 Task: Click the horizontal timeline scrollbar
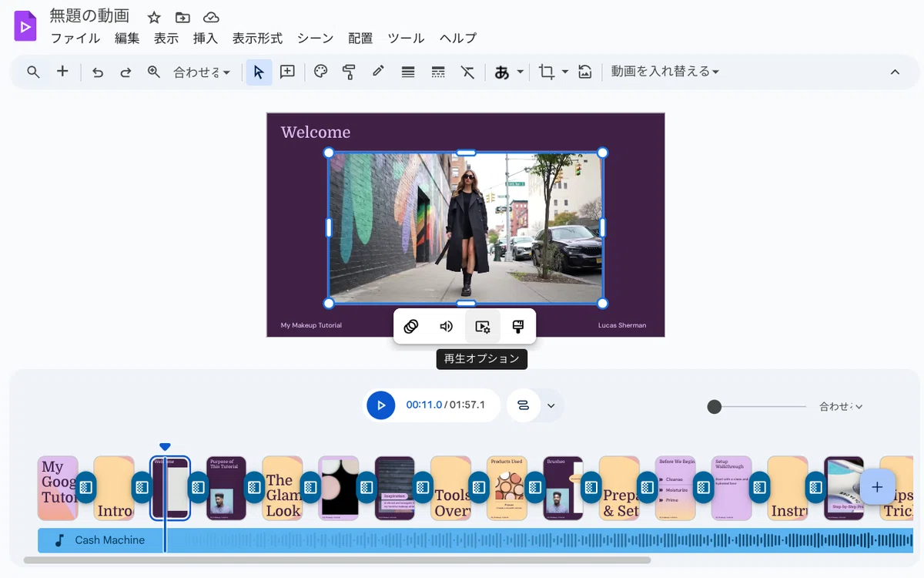click(337, 560)
